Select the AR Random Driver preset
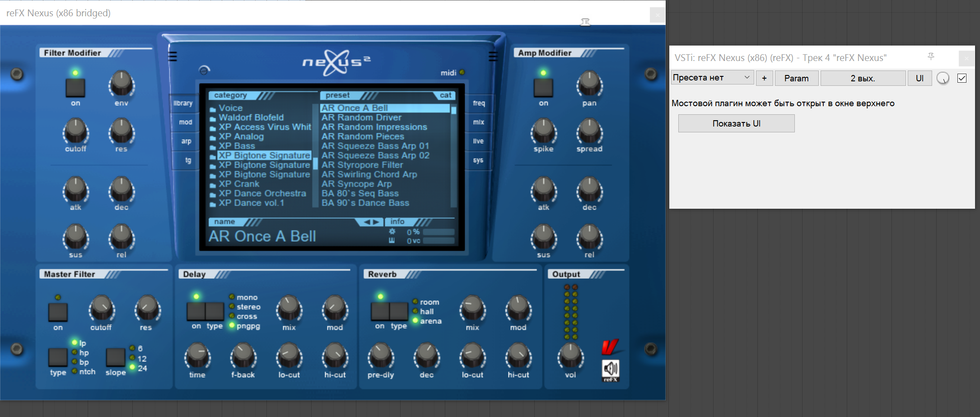This screenshot has width=980, height=417. point(361,117)
